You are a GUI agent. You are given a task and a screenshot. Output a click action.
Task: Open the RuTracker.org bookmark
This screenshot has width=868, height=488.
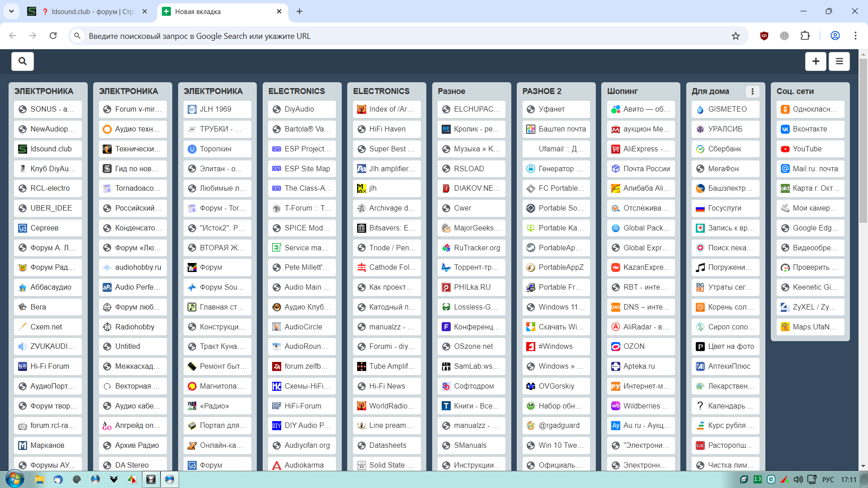472,248
